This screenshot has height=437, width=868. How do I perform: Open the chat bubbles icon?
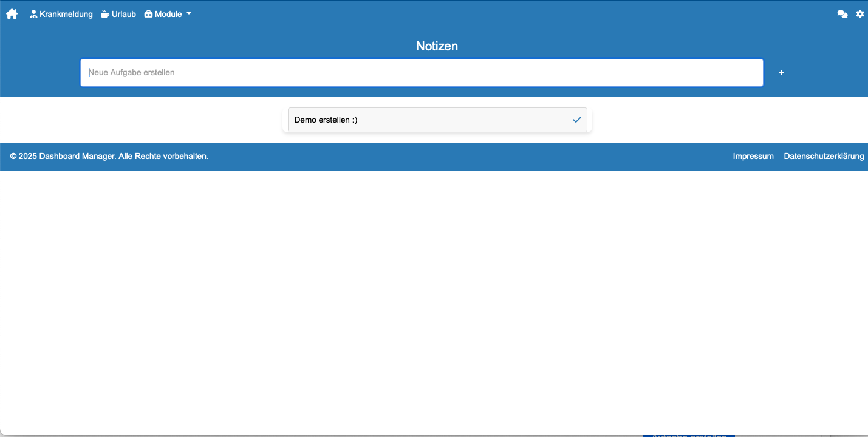tap(842, 14)
